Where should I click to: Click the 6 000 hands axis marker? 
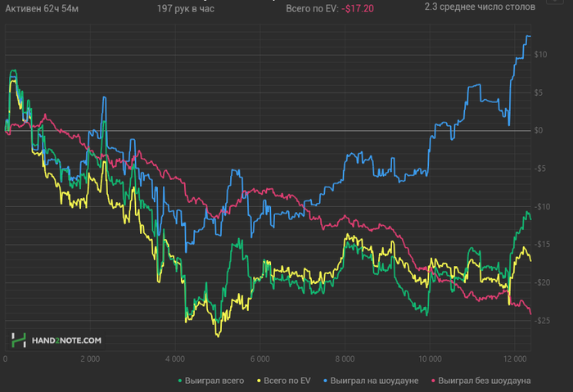259,359
